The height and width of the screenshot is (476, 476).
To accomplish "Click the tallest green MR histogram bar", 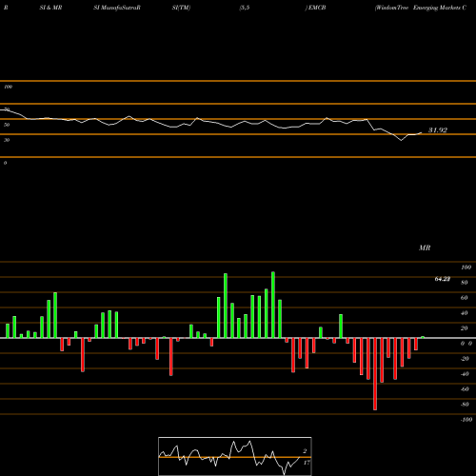I will pyautogui.click(x=273, y=305).
